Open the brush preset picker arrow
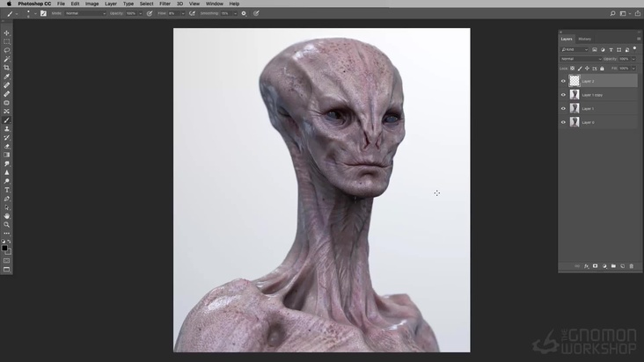 pos(35,14)
